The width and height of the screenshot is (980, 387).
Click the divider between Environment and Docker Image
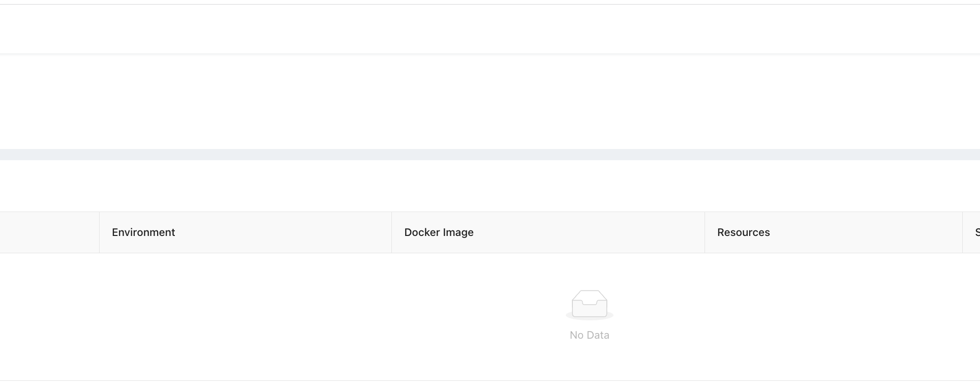[x=391, y=232]
